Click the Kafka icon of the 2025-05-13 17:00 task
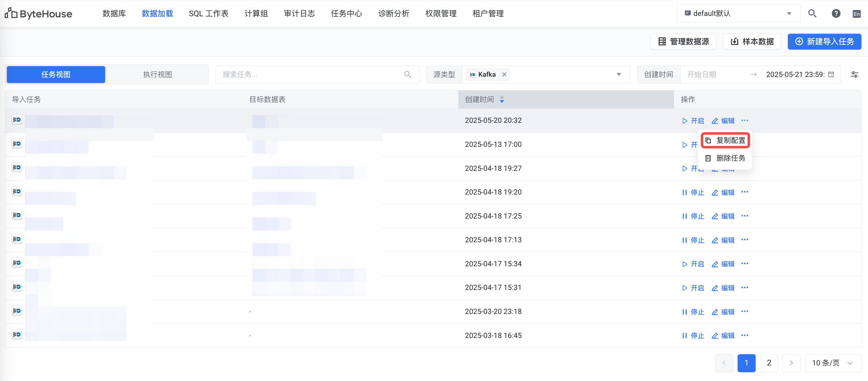Image resolution: width=868 pixels, height=381 pixels. (17, 144)
